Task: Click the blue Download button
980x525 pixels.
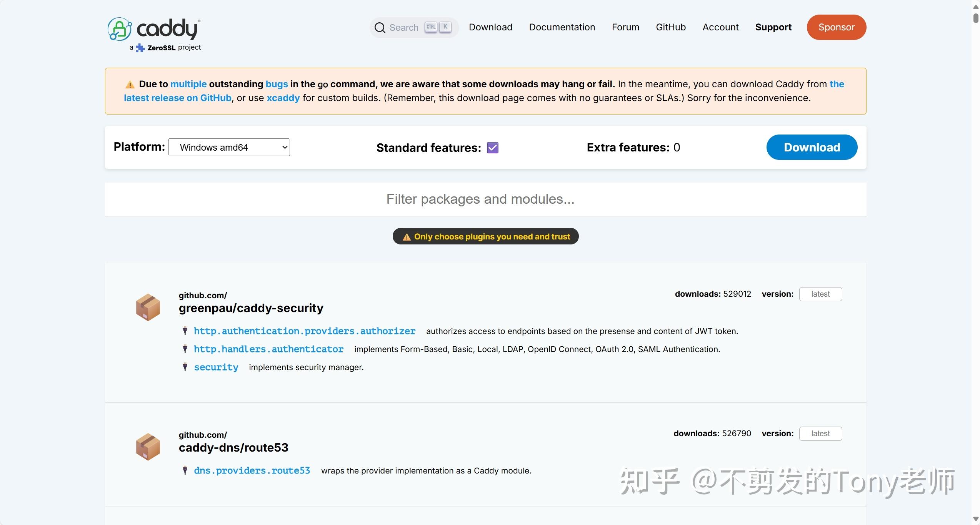Action: pos(812,147)
